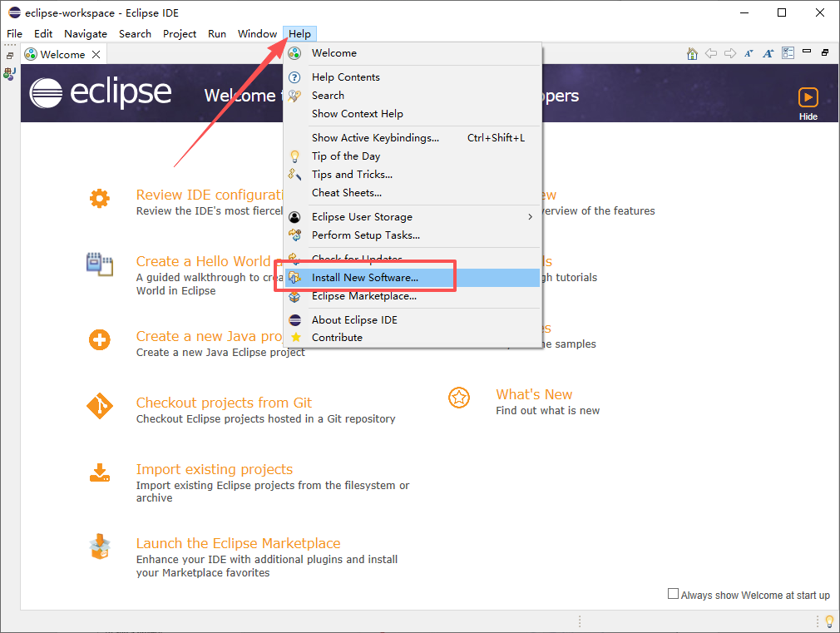The width and height of the screenshot is (840, 633).
Task: Expand the Eclipse User Storage submenu arrow
Action: 530,216
